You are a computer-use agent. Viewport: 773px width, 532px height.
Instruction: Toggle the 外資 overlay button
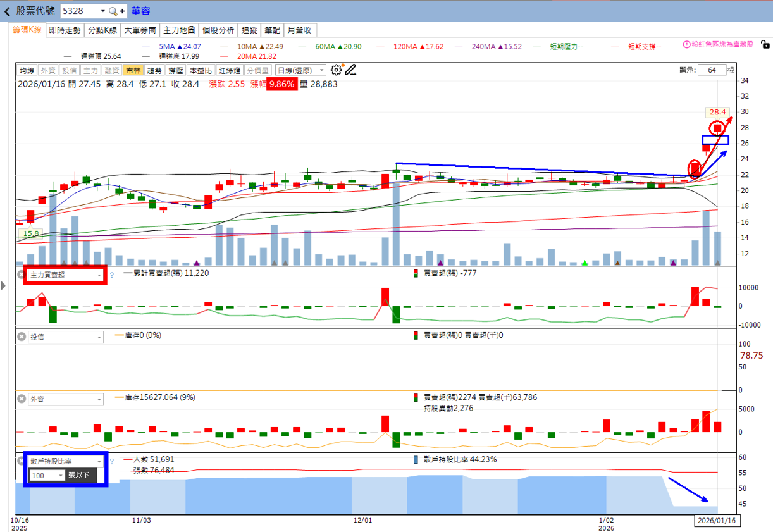(x=47, y=70)
